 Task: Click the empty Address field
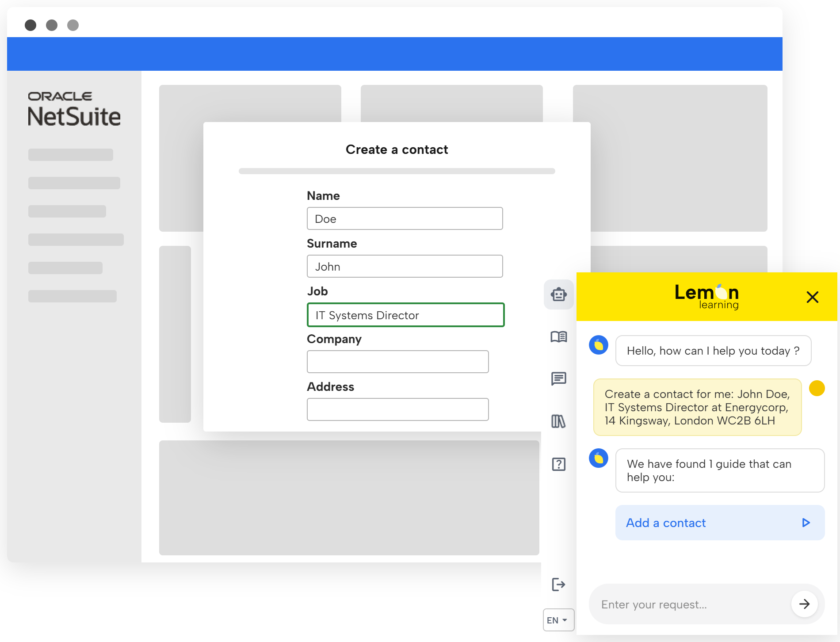click(398, 409)
